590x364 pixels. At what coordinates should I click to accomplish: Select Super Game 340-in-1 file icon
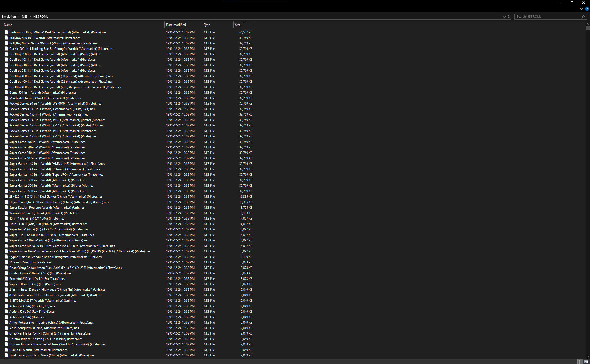(x=6, y=147)
